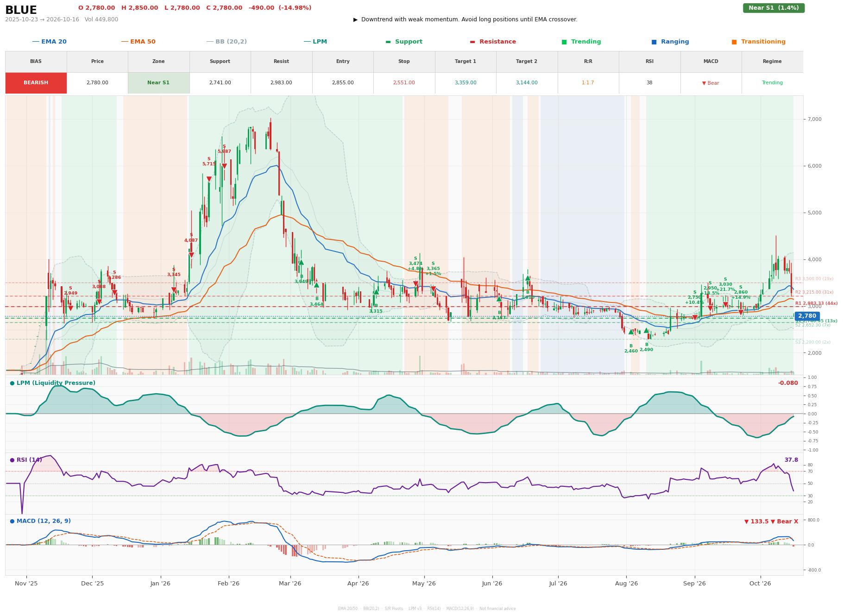843x616 pixels.
Task: Click the buy marker labeled B 3,315
Action: click(376, 292)
